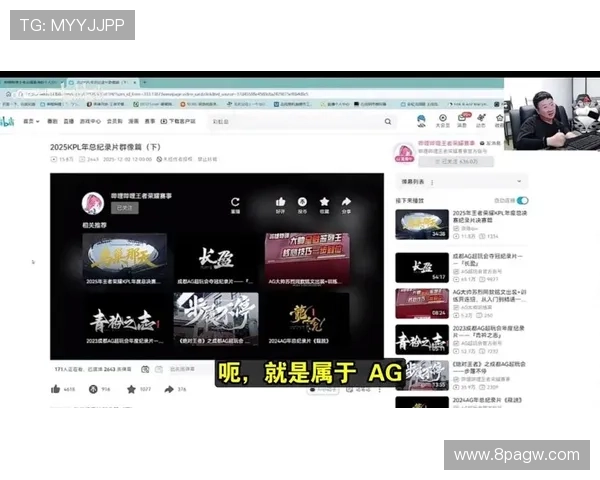
Task: Click the replay icon on the video end screen
Action: tap(235, 202)
